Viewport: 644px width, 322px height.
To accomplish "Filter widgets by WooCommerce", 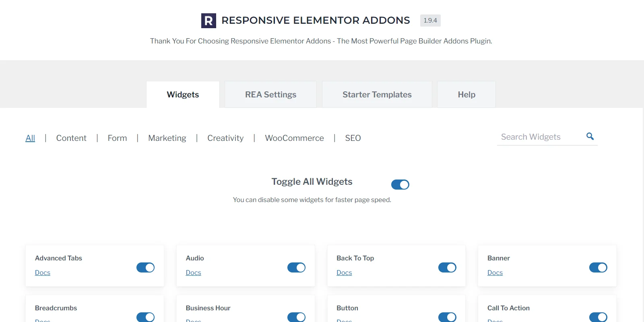I will click(294, 138).
